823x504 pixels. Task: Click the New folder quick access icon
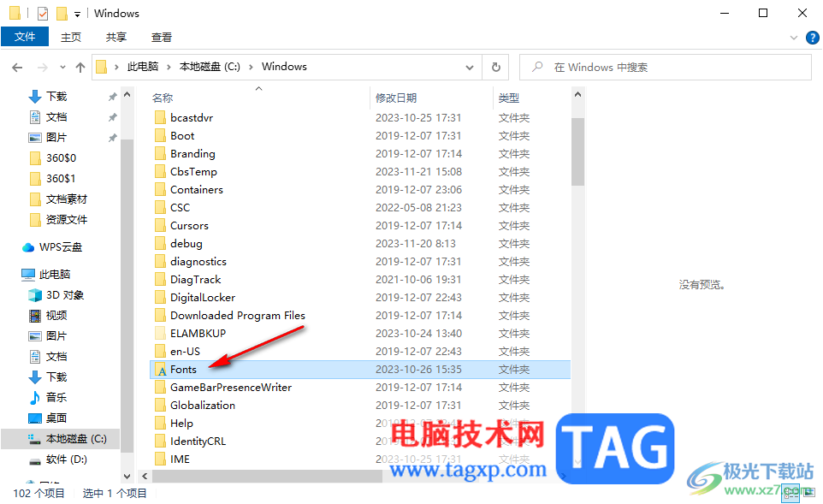pos(62,13)
